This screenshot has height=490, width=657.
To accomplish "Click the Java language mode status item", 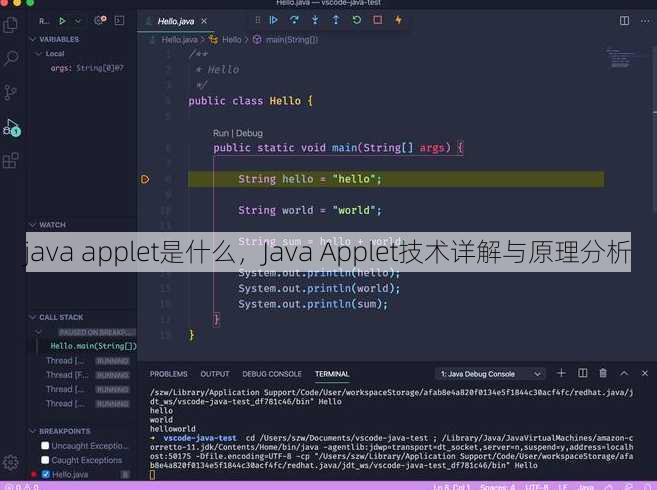I will pos(585,487).
